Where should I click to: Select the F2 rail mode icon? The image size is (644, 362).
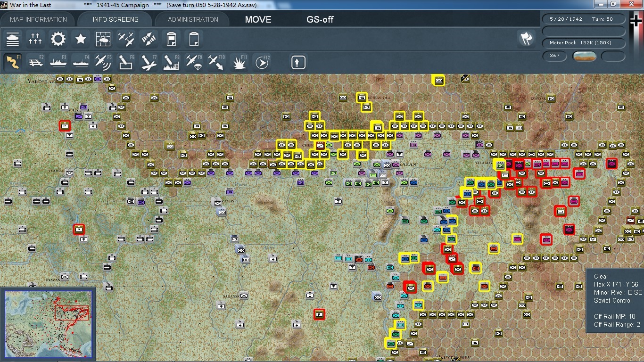pos(35,62)
